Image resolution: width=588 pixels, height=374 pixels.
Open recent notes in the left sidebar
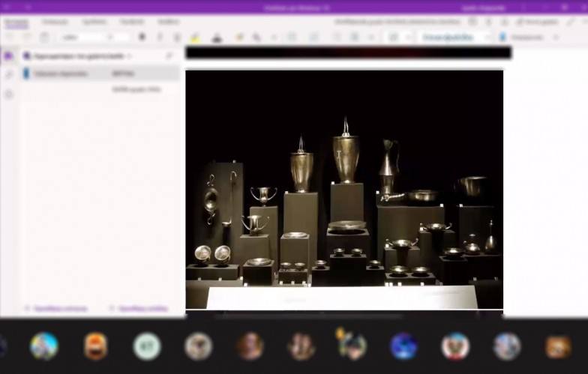point(9,94)
